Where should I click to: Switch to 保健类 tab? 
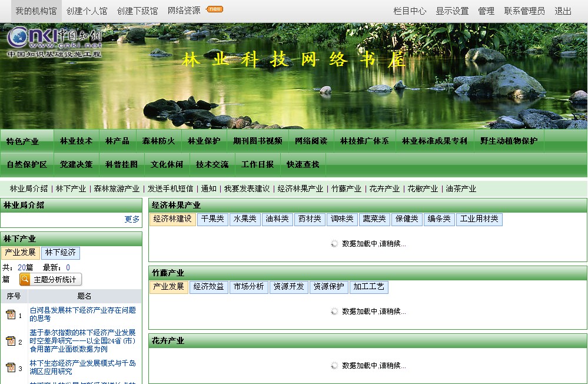click(407, 219)
